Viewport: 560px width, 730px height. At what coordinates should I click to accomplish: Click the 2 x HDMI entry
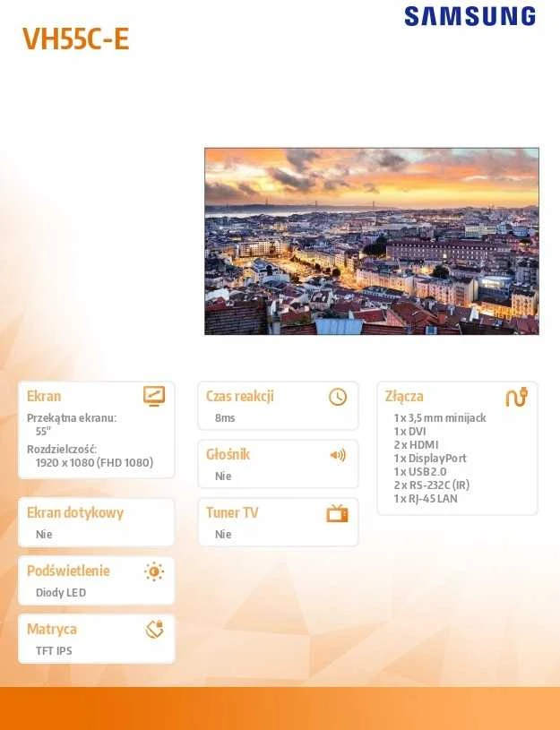click(416, 444)
